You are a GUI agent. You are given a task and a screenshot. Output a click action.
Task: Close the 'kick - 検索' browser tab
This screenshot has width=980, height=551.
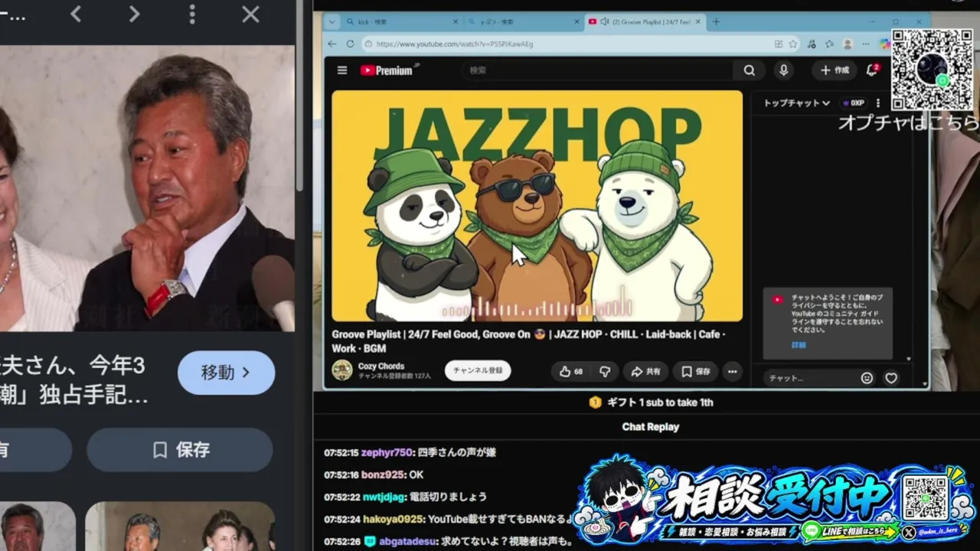456,22
